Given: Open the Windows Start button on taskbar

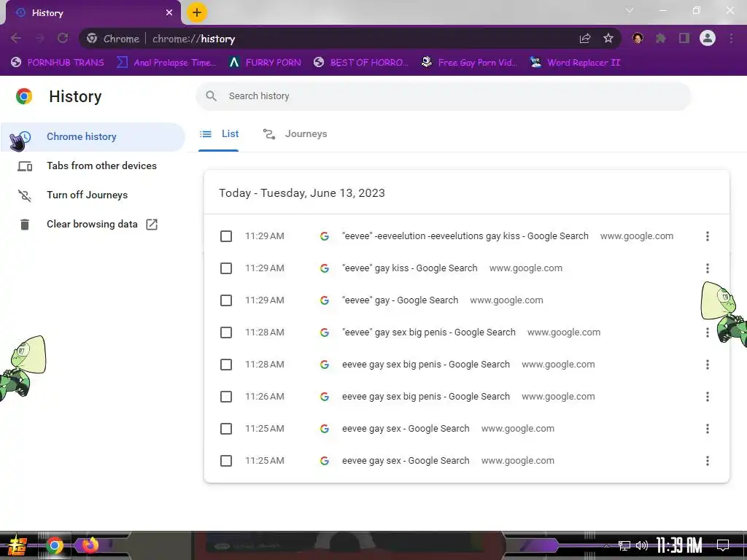Looking at the screenshot, I should tap(18, 545).
